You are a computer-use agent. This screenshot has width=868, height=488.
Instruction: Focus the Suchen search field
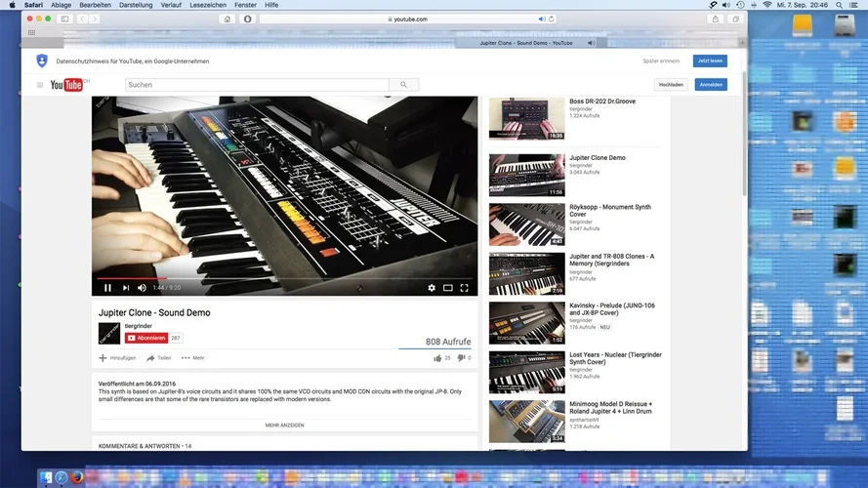[x=258, y=85]
